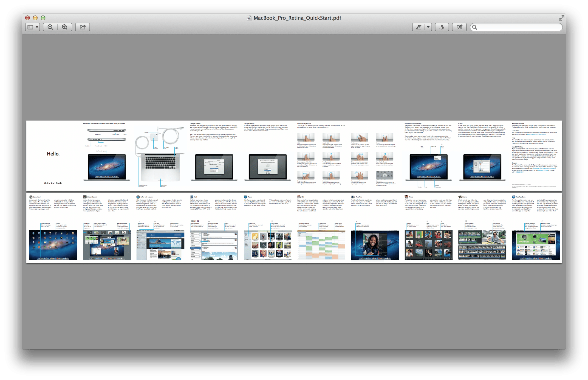Click the iTunes album grid screenshot
The image size is (588, 380).
[268, 245]
